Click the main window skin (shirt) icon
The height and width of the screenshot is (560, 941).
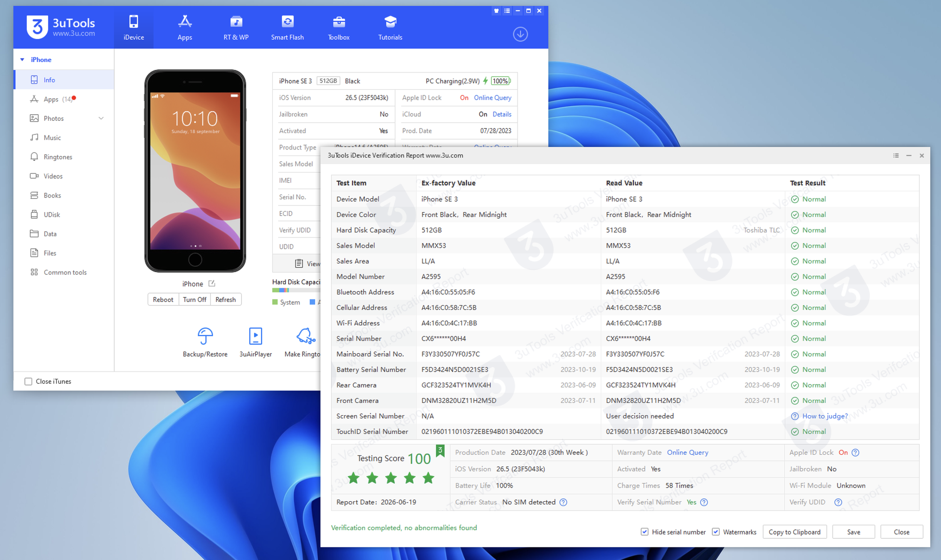click(x=496, y=11)
